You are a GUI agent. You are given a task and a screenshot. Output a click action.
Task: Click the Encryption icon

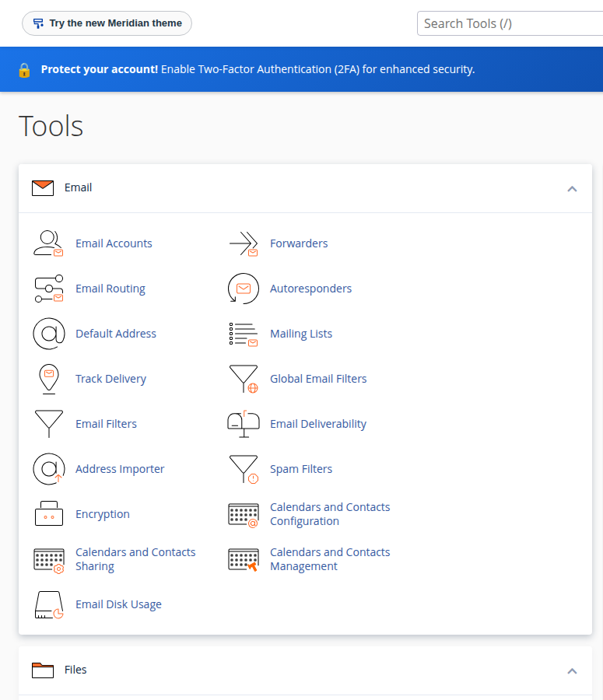coord(49,514)
